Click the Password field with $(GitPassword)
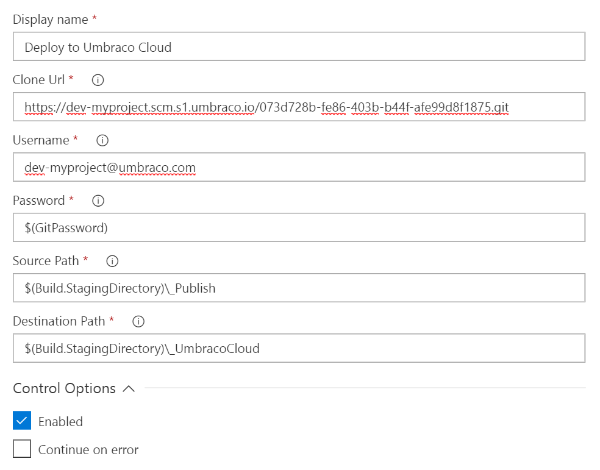Image resolution: width=600 pixels, height=470 pixels. (299, 228)
